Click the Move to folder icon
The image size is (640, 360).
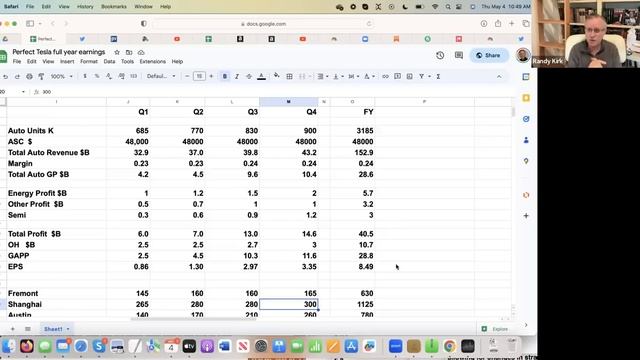click(129, 52)
